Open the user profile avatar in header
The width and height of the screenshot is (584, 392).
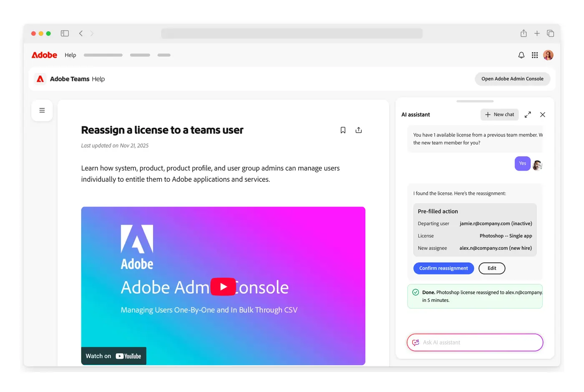point(548,55)
